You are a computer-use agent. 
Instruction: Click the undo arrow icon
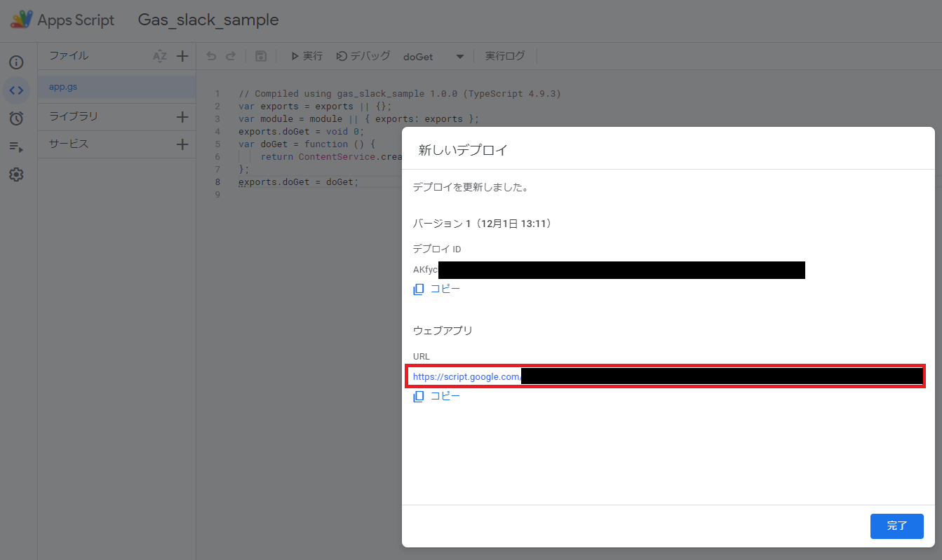[x=211, y=56]
